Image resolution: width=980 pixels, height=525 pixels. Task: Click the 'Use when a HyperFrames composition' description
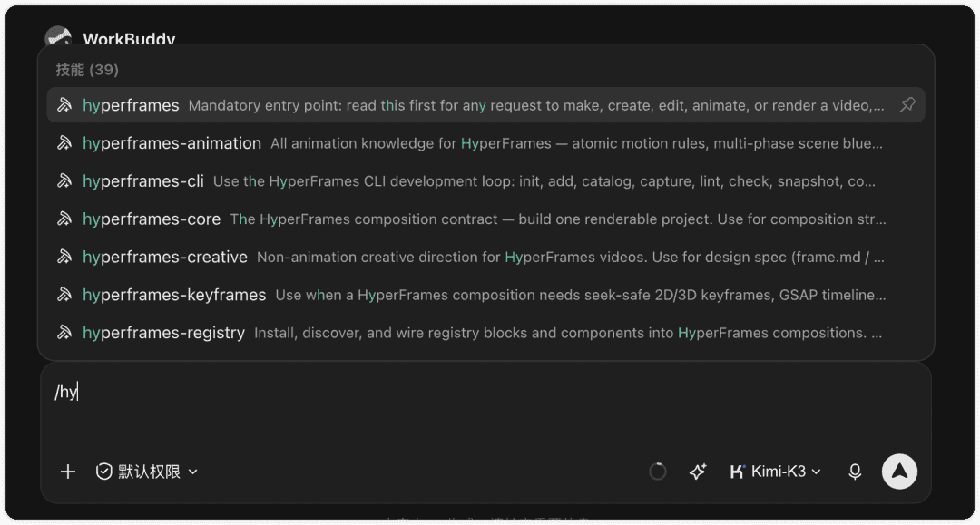[x=581, y=295]
